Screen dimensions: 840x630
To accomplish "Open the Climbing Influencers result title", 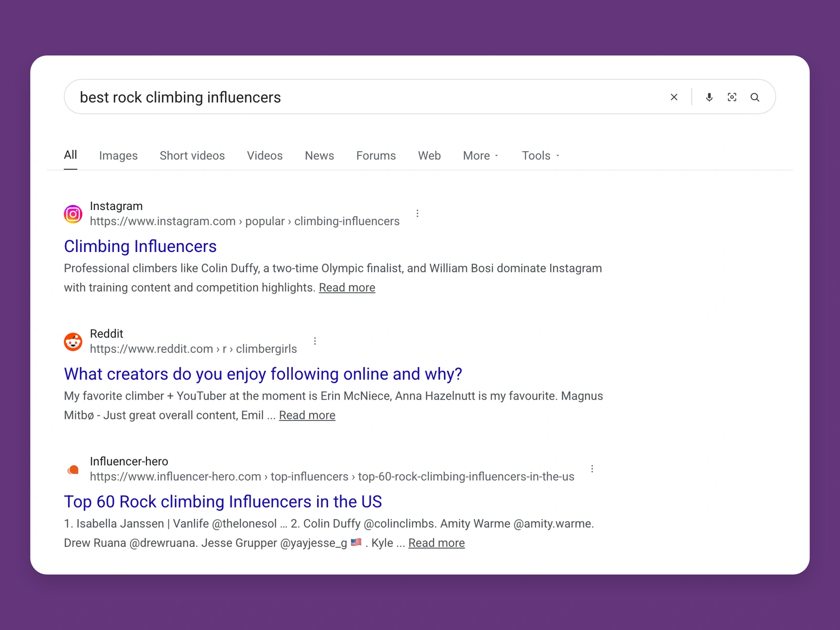I will (x=140, y=246).
